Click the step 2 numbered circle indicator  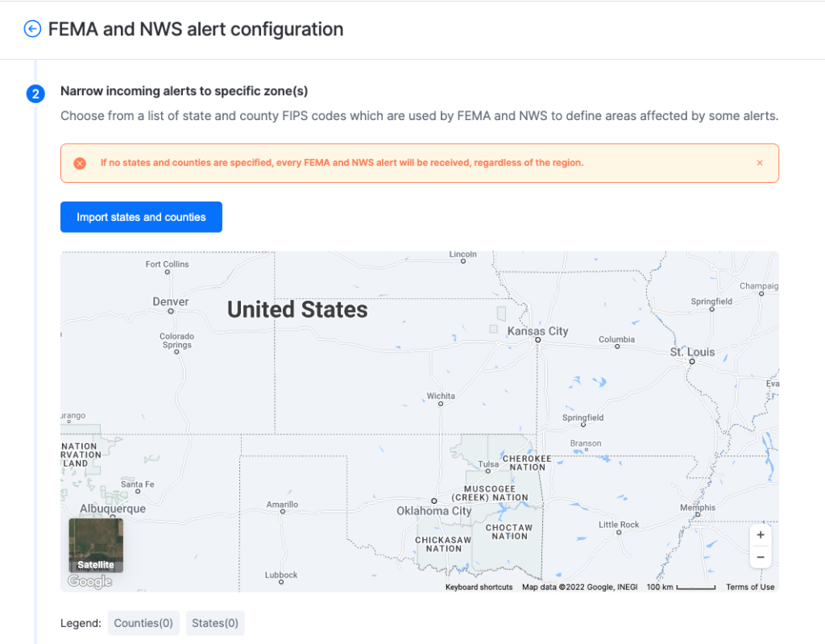pyautogui.click(x=35, y=94)
